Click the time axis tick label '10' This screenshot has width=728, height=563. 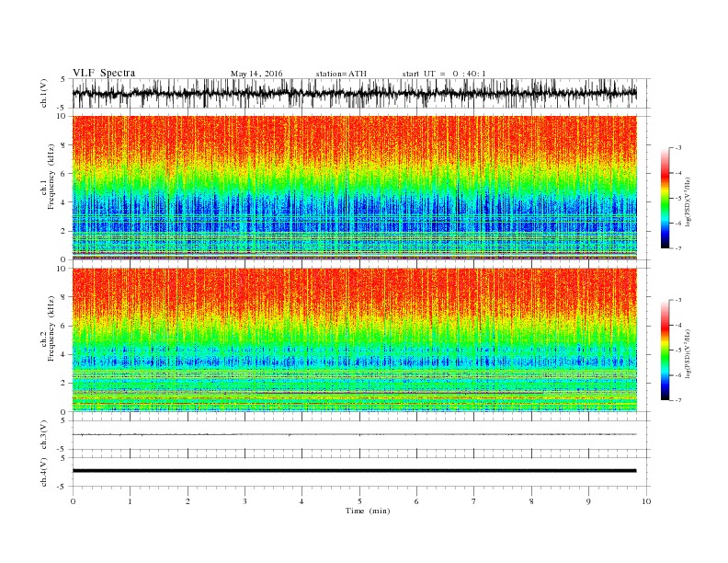(646, 501)
